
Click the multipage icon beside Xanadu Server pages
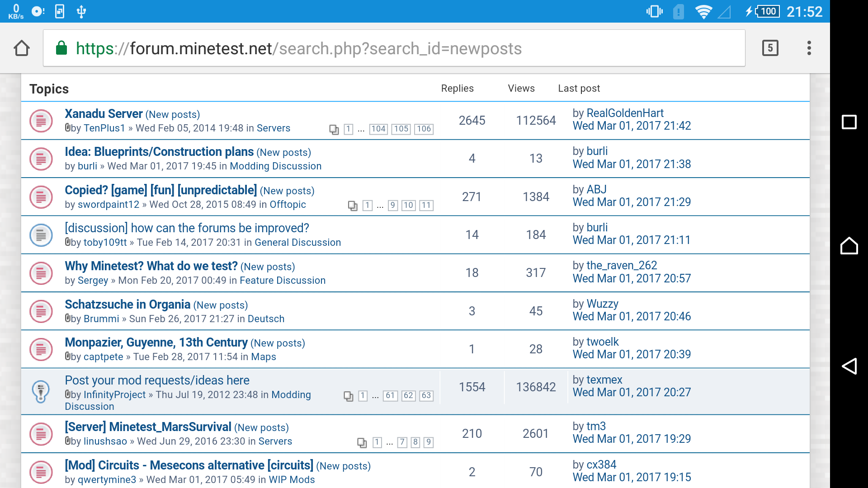tap(335, 129)
